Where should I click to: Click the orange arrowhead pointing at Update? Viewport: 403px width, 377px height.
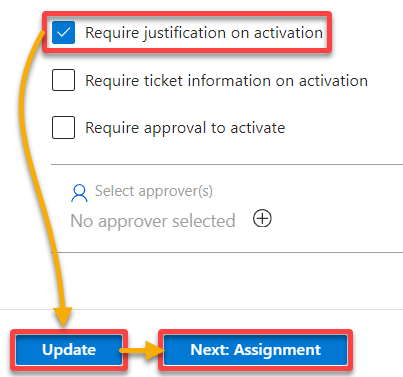pos(63,317)
